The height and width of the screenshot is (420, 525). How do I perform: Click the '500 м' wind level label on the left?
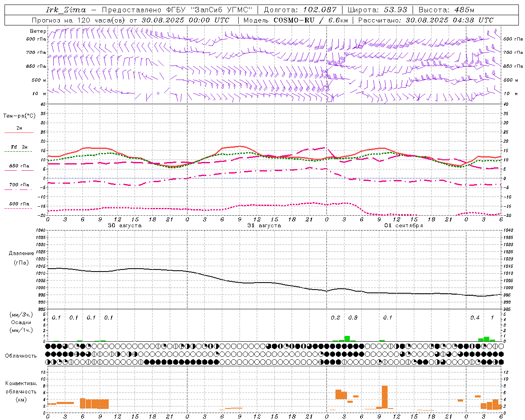click(x=39, y=80)
